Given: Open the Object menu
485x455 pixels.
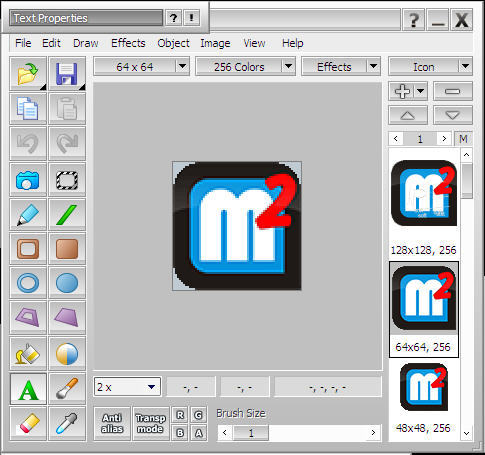Looking at the screenshot, I should (173, 43).
